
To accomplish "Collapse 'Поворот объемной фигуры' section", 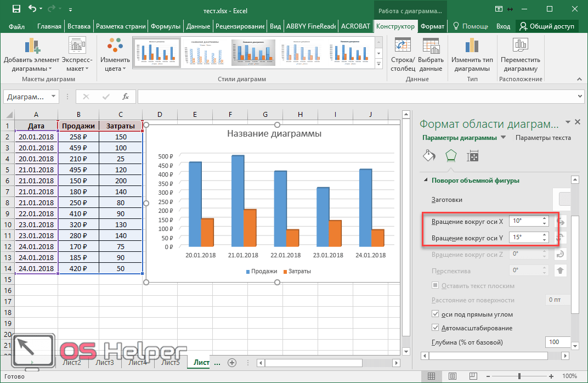I will pos(426,181).
